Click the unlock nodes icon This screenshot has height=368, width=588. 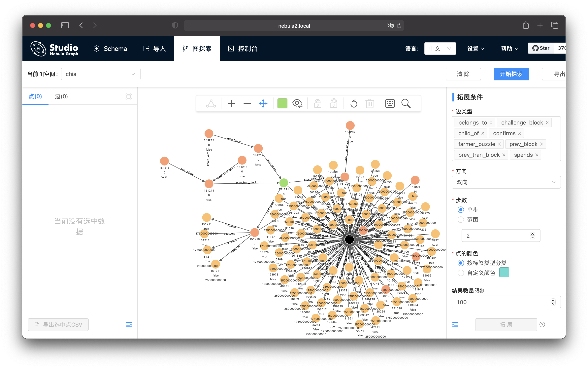coord(333,103)
